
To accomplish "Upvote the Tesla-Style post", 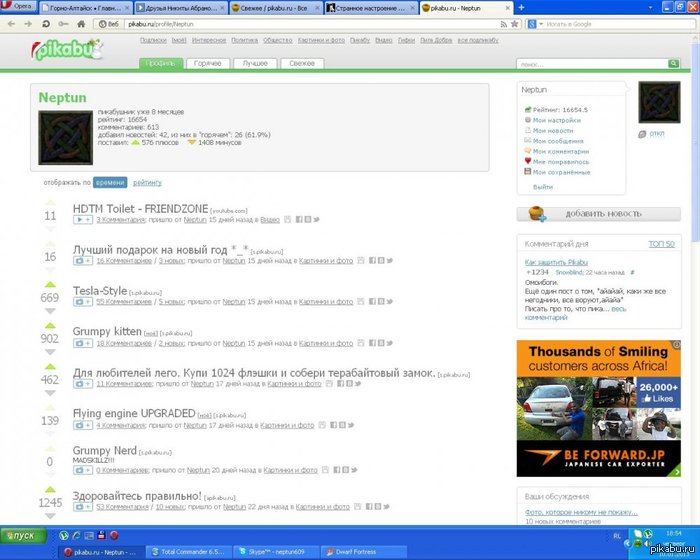I will [x=49, y=284].
